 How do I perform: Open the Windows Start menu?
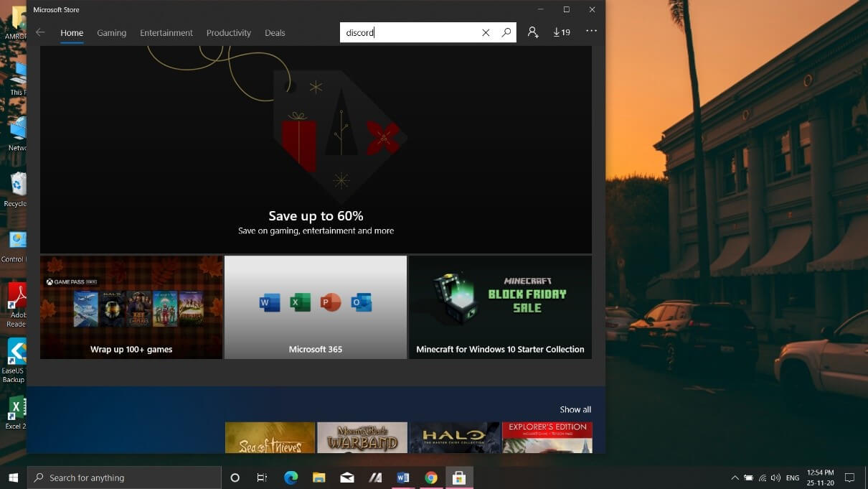coord(14,478)
